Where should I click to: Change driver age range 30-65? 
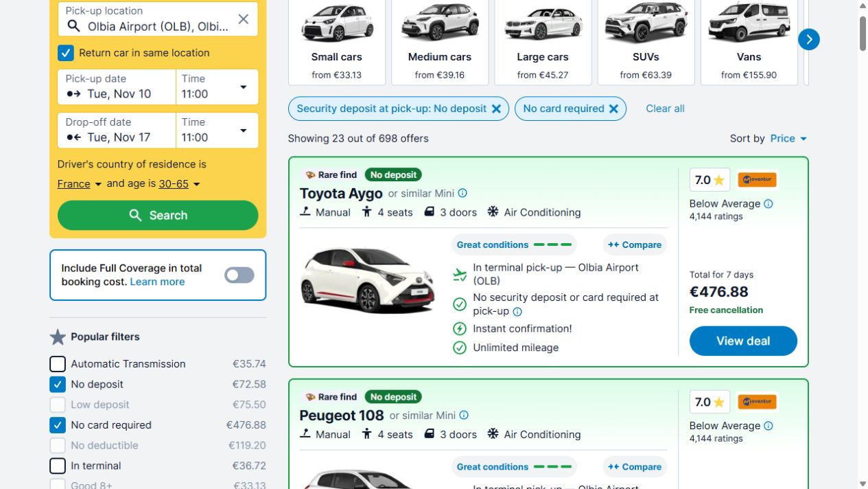(179, 184)
